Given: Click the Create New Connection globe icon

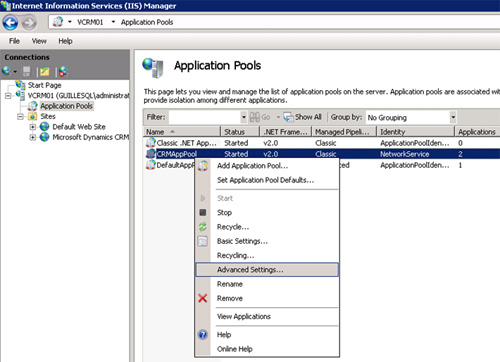Looking at the screenshot, I should pos(7,71).
